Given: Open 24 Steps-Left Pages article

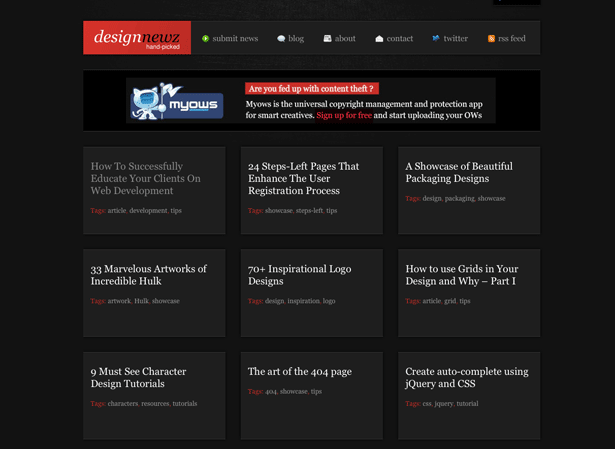Looking at the screenshot, I should point(303,178).
